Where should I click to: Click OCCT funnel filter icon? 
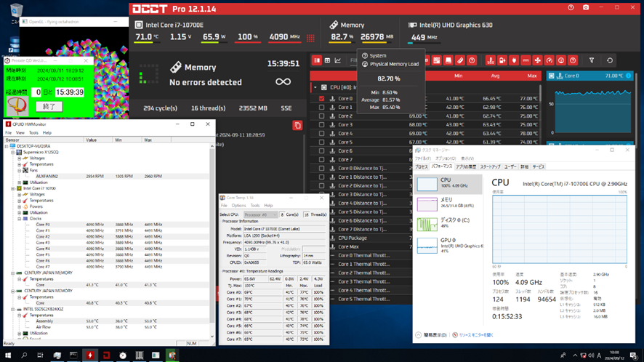pos(592,60)
